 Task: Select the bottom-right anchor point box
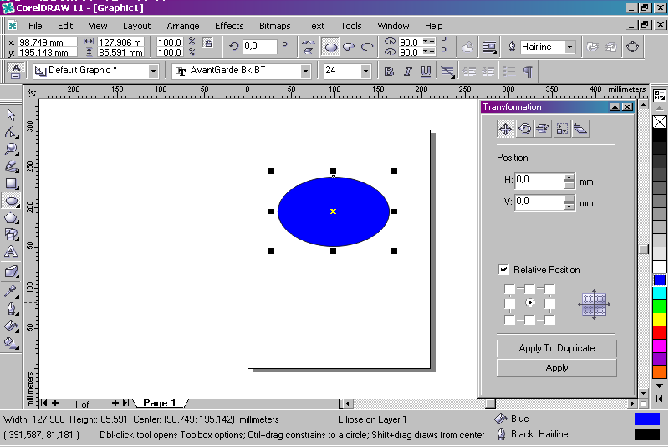[550, 320]
